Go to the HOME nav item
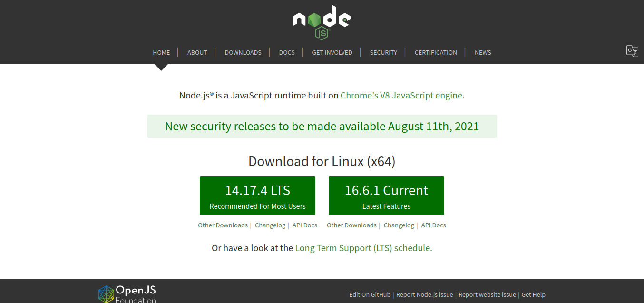This screenshot has height=303, width=644. [161, 52]
